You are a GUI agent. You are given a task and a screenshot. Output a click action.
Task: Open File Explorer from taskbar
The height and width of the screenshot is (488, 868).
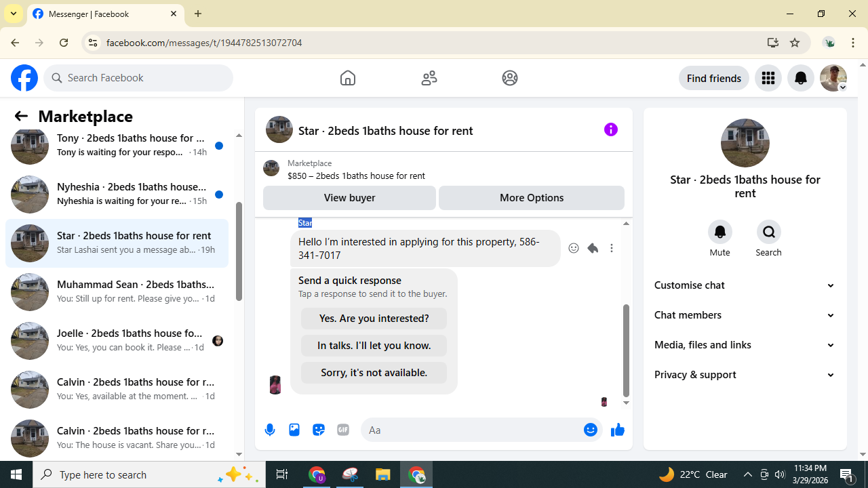point(383,474)
